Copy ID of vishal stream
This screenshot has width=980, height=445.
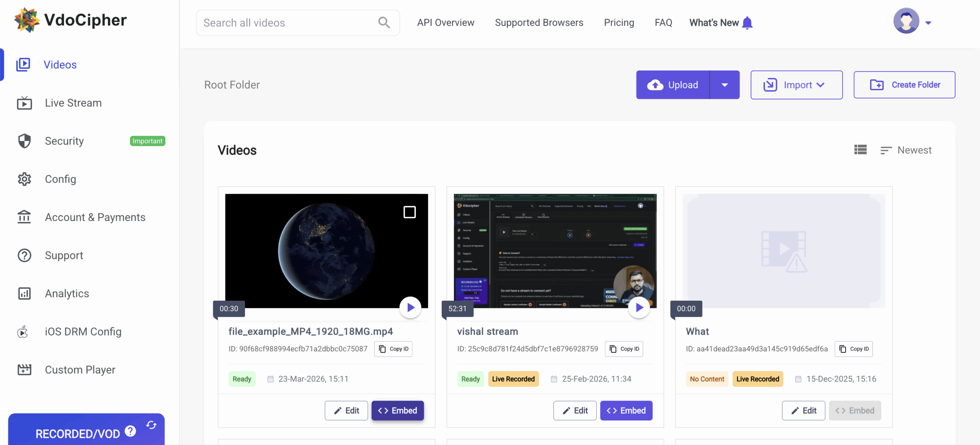point(624,349)
